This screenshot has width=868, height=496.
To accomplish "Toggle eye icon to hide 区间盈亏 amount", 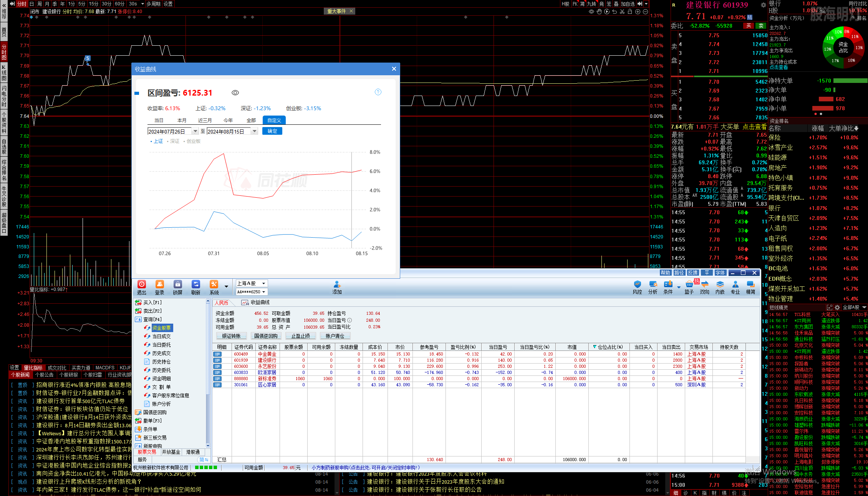I will (235, 93).
